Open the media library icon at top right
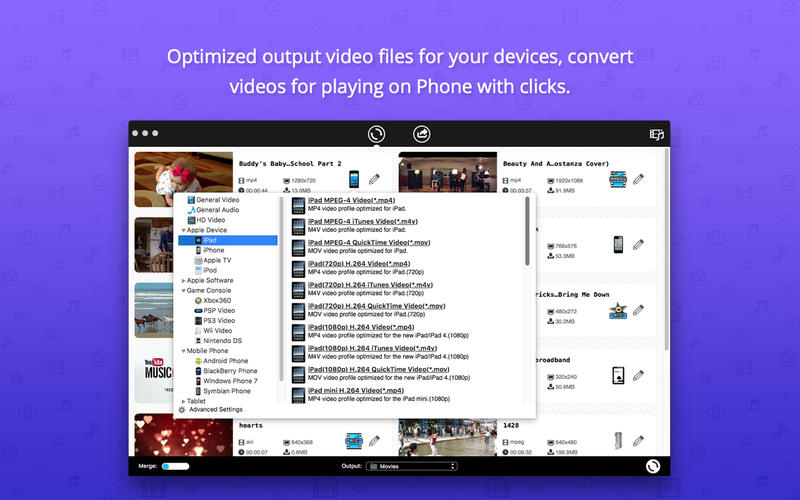 pos(657,134)
